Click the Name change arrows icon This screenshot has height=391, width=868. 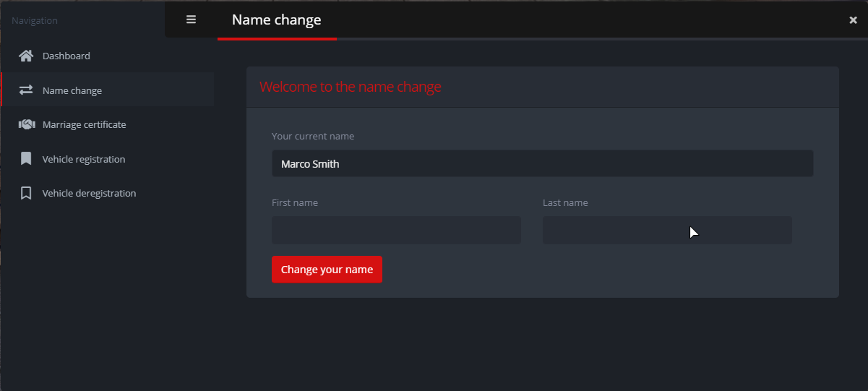[26, 90]
